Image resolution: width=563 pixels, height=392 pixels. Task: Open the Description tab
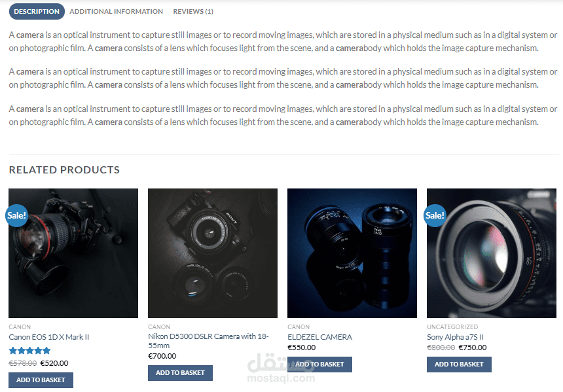coord(37,12)
